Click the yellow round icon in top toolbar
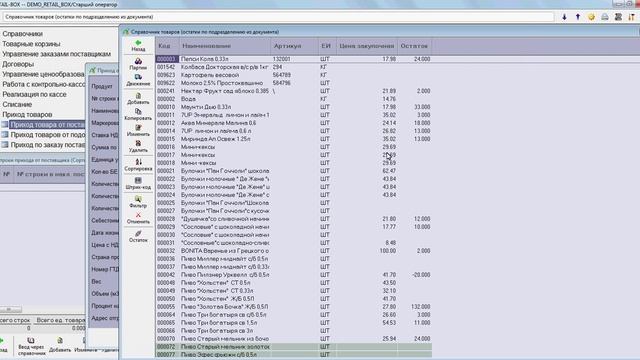The image size is (640, 360). pos(591,17)
